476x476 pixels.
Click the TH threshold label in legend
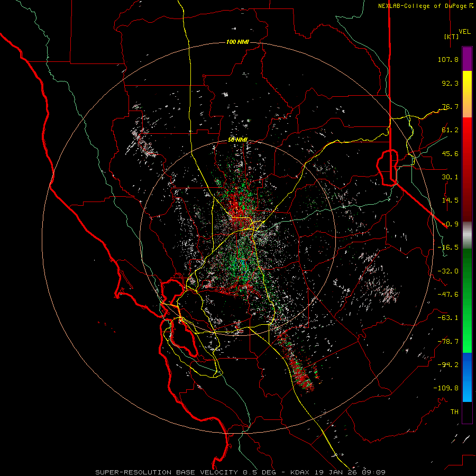(454, 412)
